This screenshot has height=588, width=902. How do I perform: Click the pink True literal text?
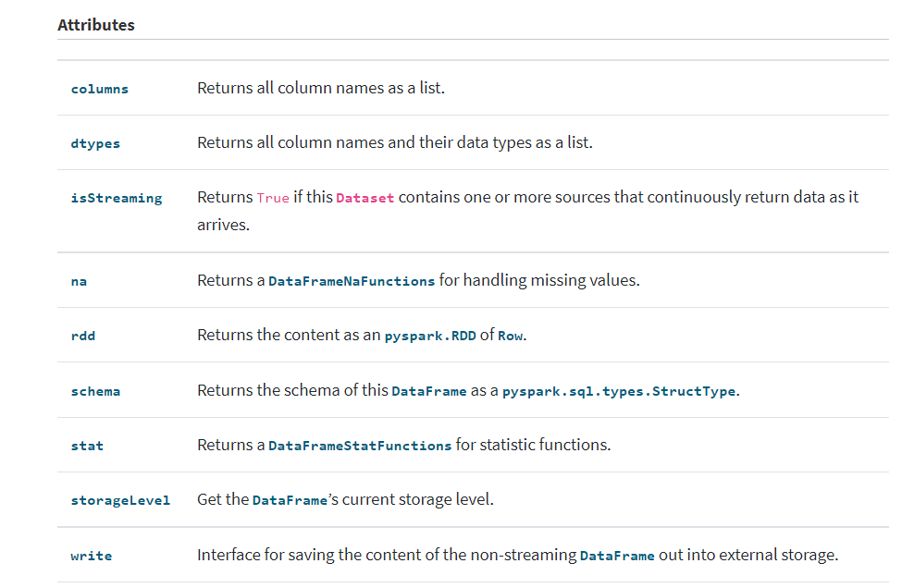click(x=273, y=198)
